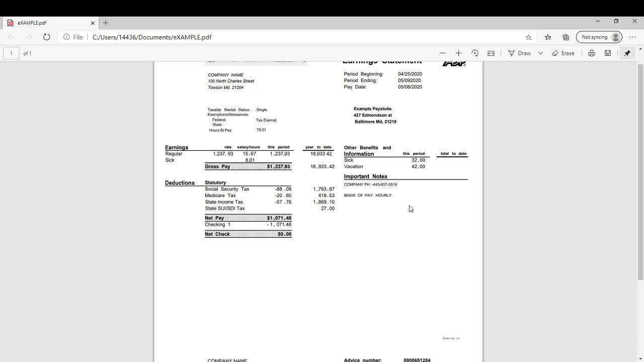View site information icon next to File
The width and height of the screenshot is (644, 362).
pos(66,37)
